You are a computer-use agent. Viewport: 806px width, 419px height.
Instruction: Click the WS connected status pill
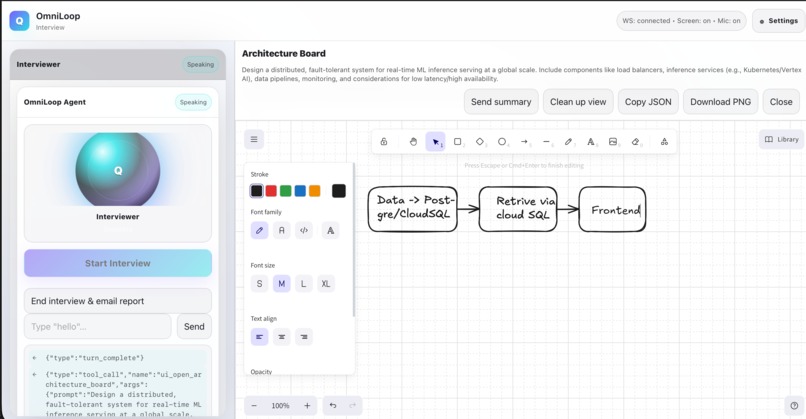click(681, 21)
